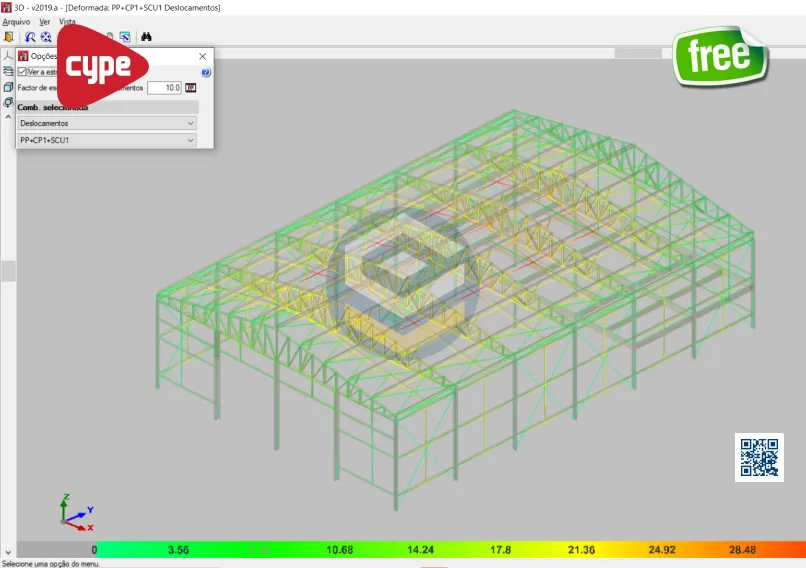Click the blue help icon in Opções dialog
The width and height of the screenshot is (806, 568).
(x=206, y=72)
